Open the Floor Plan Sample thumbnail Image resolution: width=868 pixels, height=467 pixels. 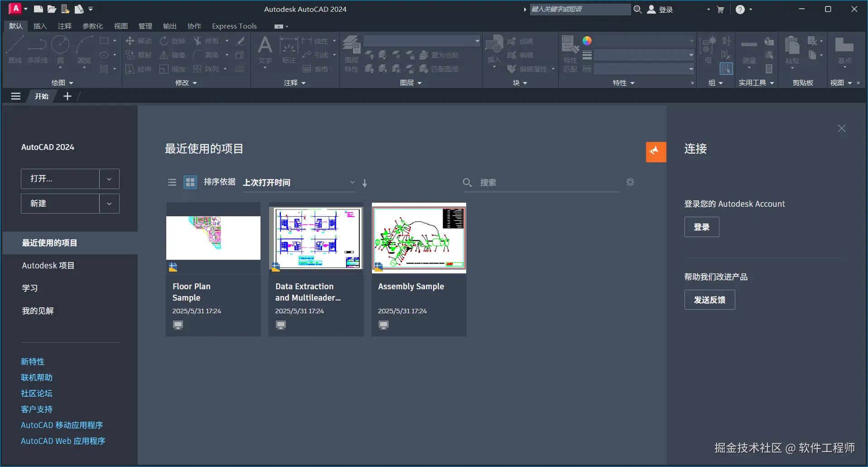213,238
